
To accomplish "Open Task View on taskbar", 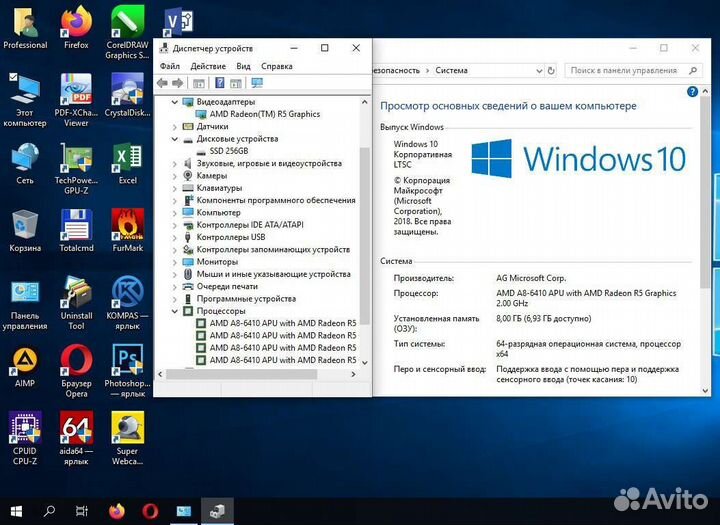I will pos(82,511).
